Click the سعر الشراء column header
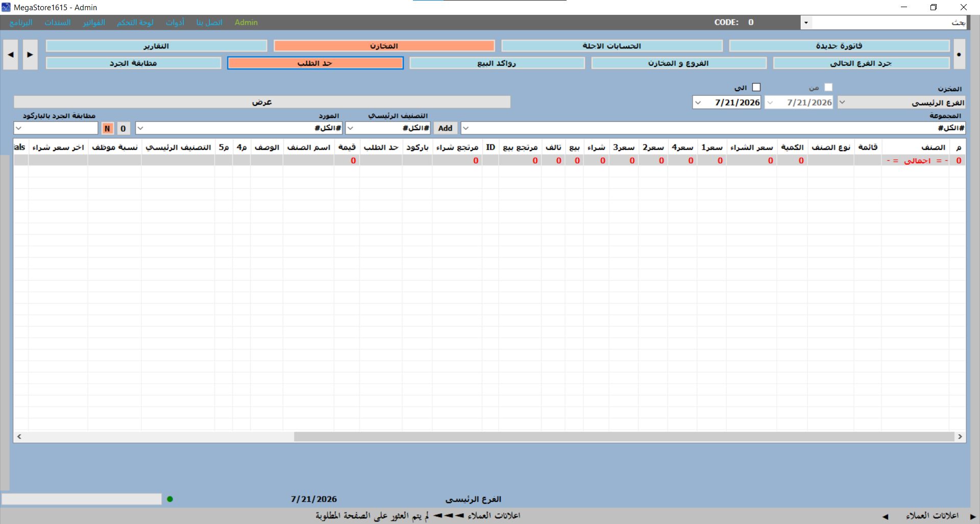Viewport: 980px width, 524px height. pyautogui.click(x=751, y=147)
